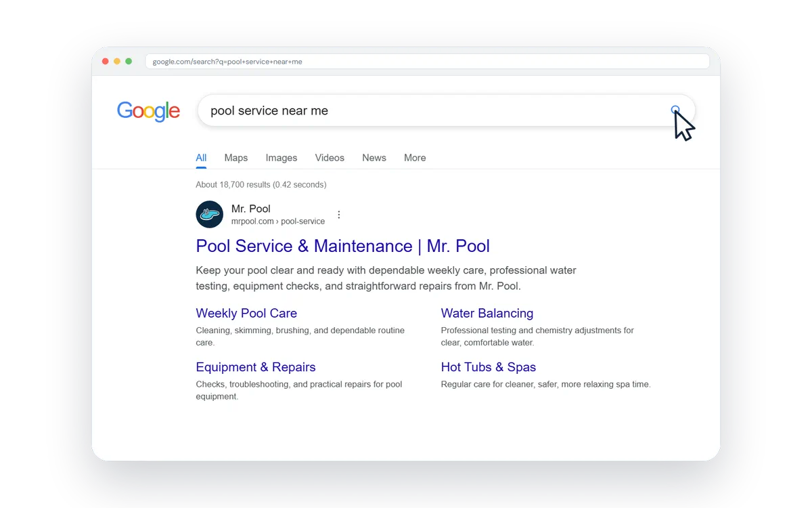Viewport: 812px width, 508px height.
Task: Open the Hot Tubs & Spas sitelink
Action: pyautogui.click(x=489, y=367)
